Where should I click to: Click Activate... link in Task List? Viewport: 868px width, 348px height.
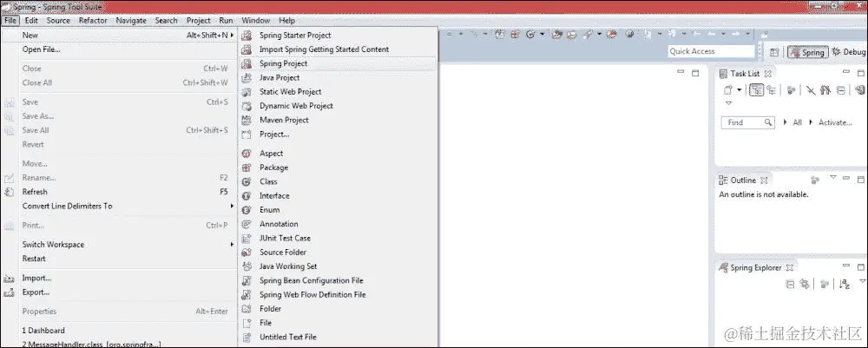[835, 123]
